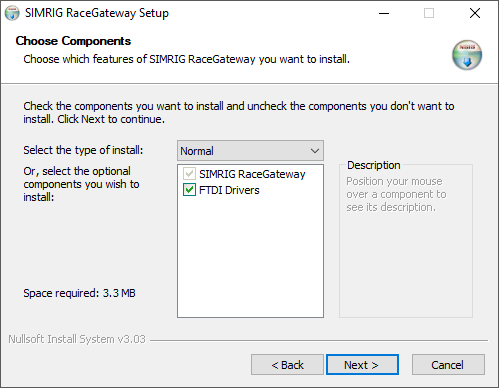
Task: Click the Choose Components heading
Action: (x=73, y=41)
